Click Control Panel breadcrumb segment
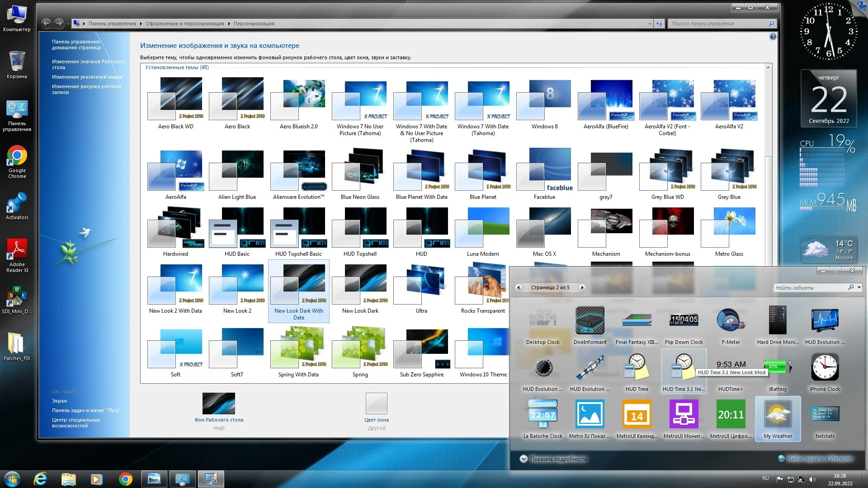Viewport: 868px width, 488px height. (x=112, y=23)
